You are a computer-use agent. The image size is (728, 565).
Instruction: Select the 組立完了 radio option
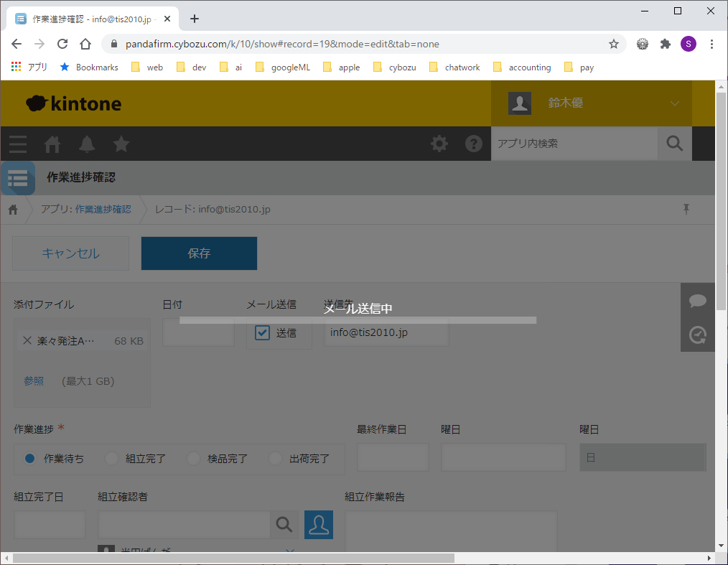113,459
